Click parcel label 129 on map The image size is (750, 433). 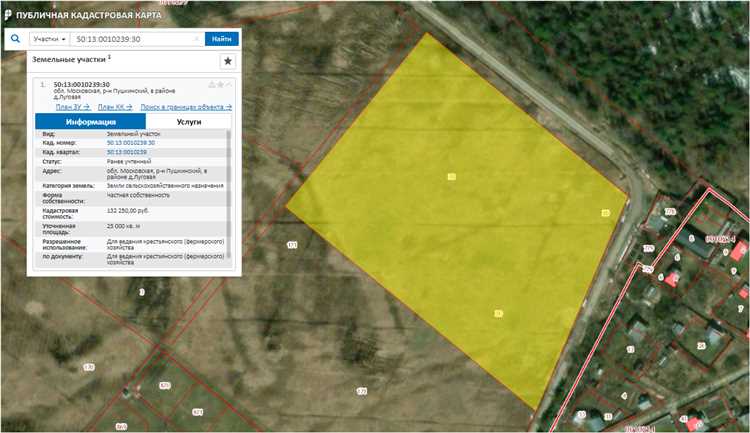tap(362, 391)
